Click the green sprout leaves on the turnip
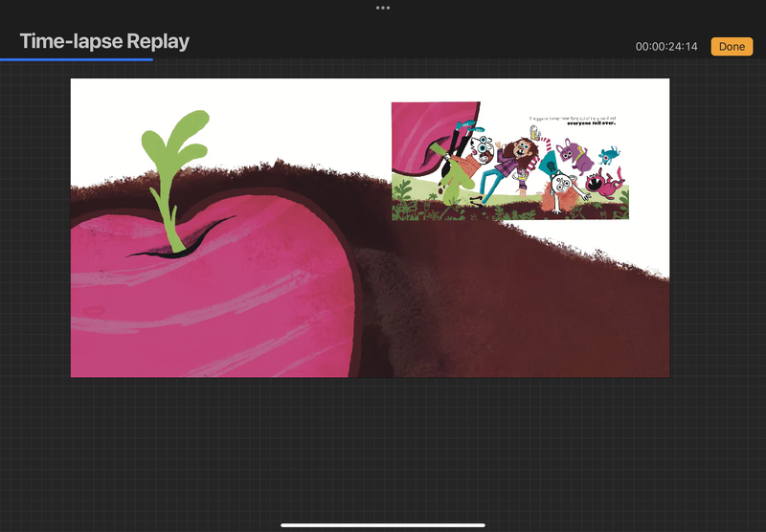Screen dimensions: 766x532 (172, 148)
